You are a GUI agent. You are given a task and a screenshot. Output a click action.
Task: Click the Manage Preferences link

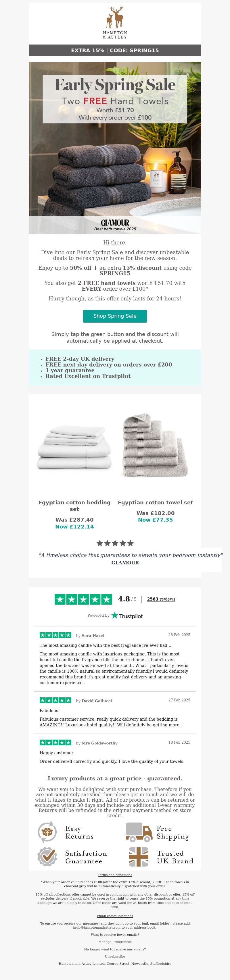pyautogui.click(x=115, y=942)
